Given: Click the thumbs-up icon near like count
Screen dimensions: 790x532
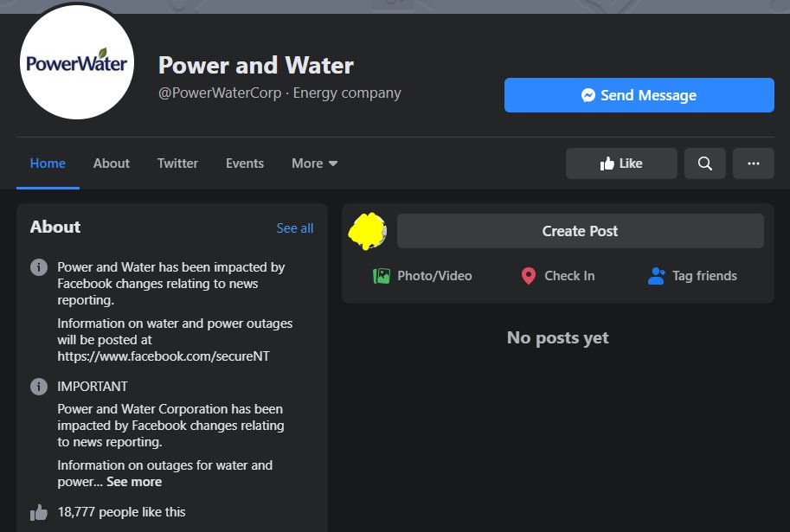Looking at the screenshot, I should [39, 512].
